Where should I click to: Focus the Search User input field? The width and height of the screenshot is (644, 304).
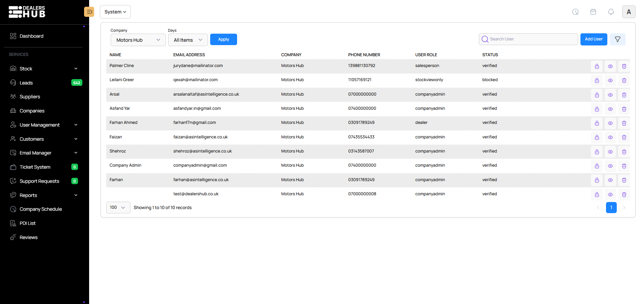(531, 39)
